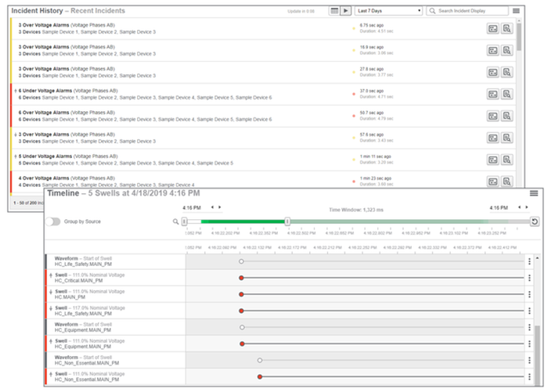Select the HC_Non_Essential waveform start marker
This screenshot has width=548, height=392.
point(260,360)
